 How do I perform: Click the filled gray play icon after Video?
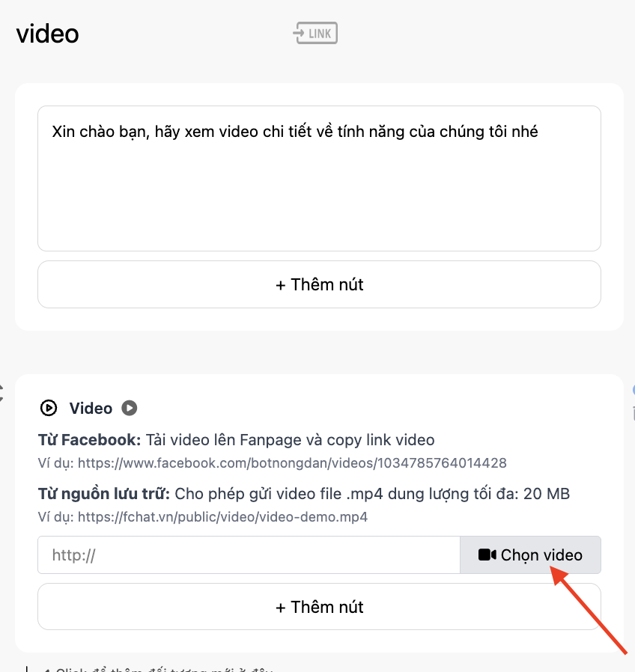pyautogui.click(x=130, y=408)
